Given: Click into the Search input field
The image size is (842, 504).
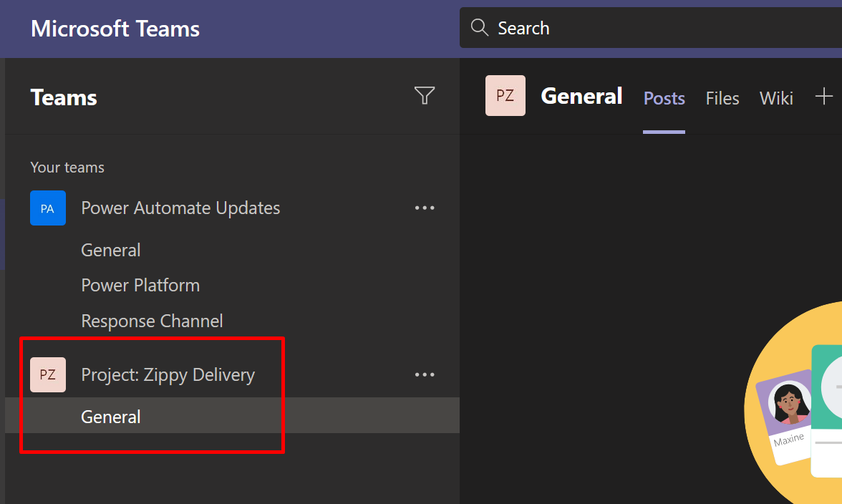Looking at the screenshot, I should pyautogui.click(x=644, y=29).
